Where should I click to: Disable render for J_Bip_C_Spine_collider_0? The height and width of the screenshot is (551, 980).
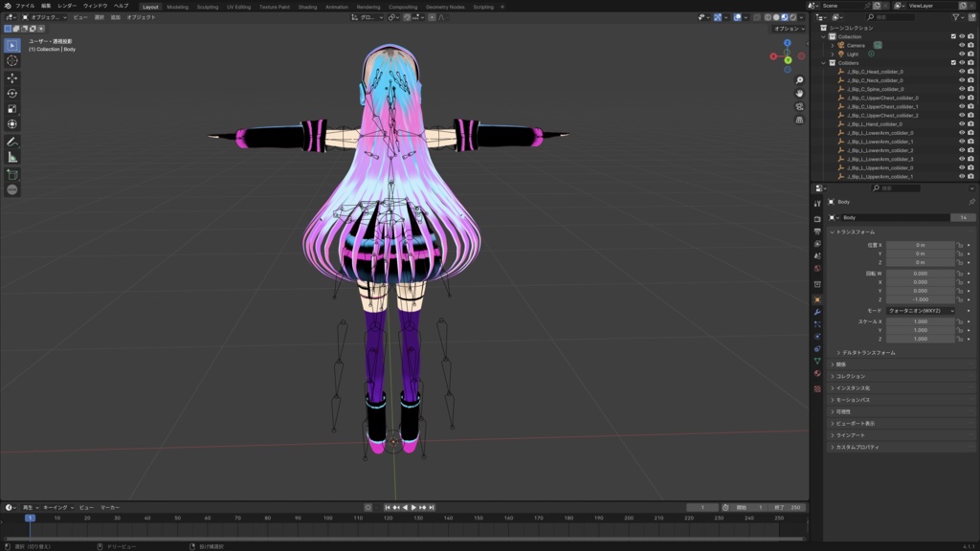(970, 89)
